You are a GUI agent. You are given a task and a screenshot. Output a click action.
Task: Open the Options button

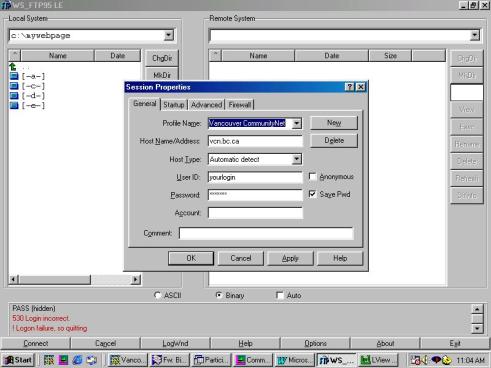(315, 343)
